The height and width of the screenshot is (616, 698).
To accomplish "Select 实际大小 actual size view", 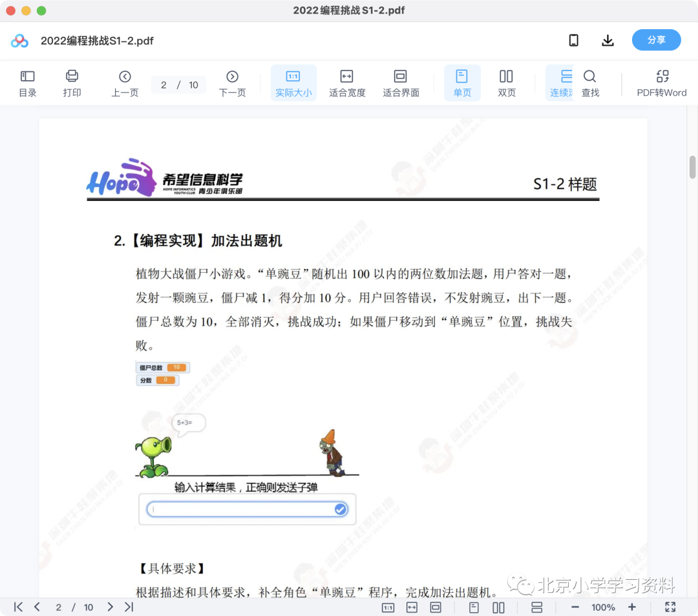I will pos(293,83).
